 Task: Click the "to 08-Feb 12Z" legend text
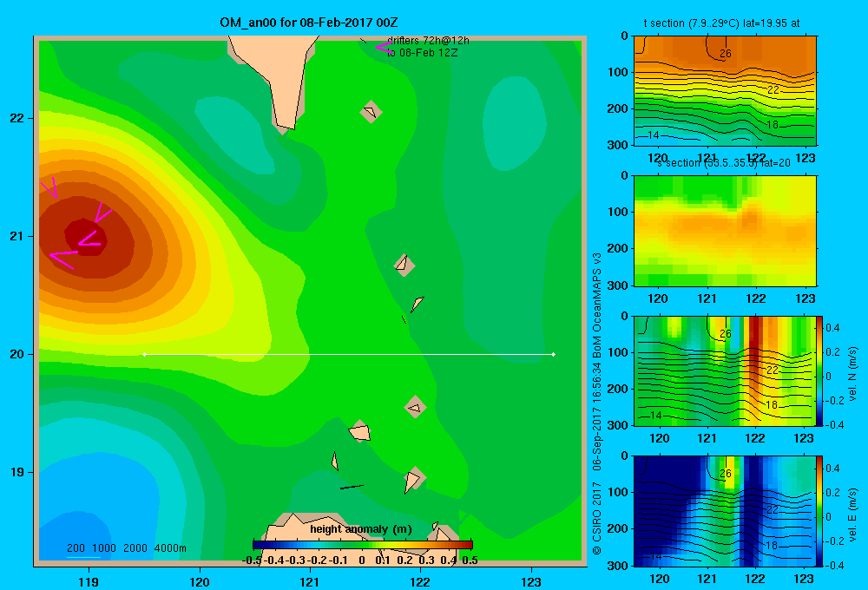[x=423, y=53]
